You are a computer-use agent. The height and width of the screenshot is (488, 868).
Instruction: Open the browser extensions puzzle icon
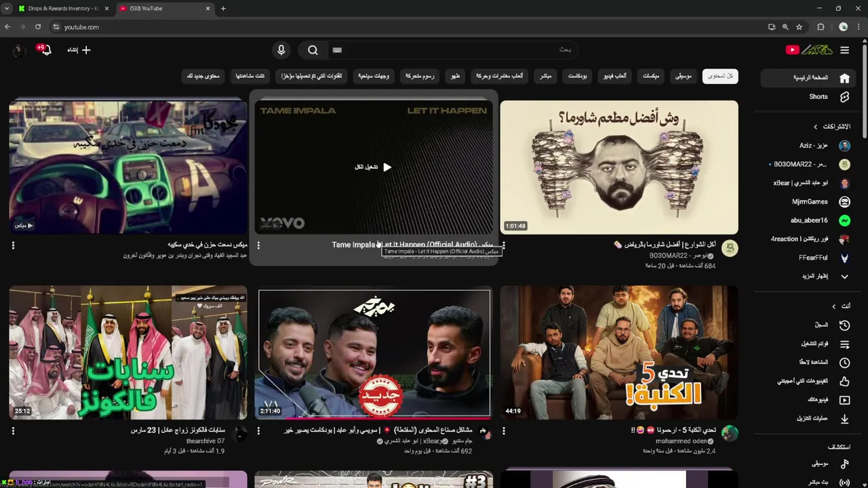click(821, 27)
